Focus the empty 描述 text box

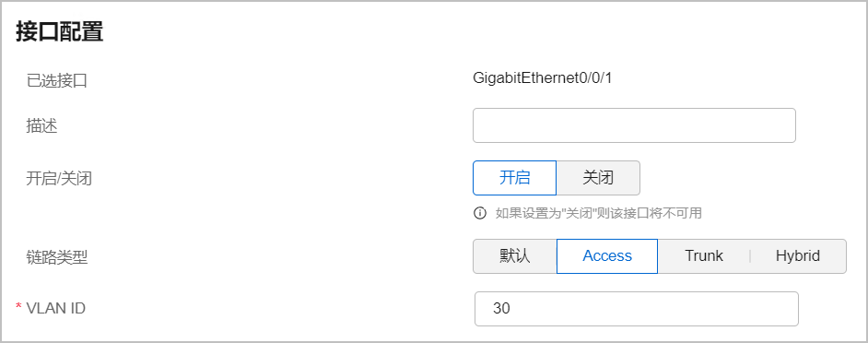[x=634, y=125]
